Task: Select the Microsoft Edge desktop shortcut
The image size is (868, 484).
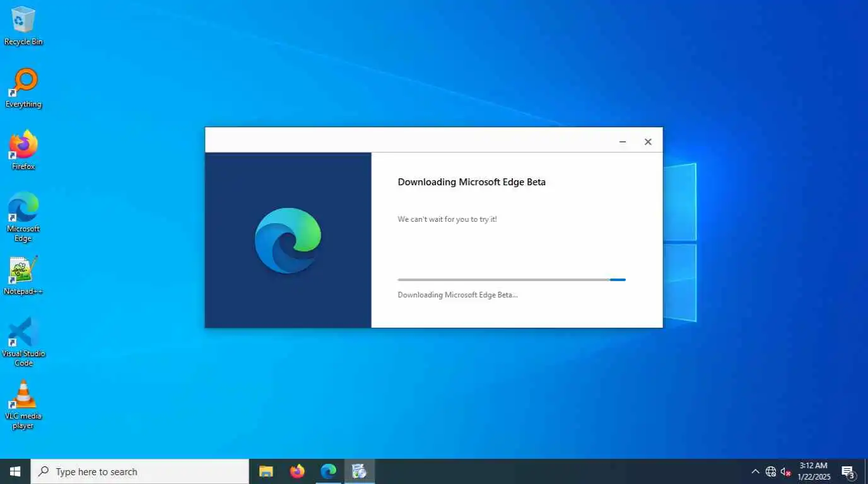Action: pyautogui.click(x=23, y=217)
